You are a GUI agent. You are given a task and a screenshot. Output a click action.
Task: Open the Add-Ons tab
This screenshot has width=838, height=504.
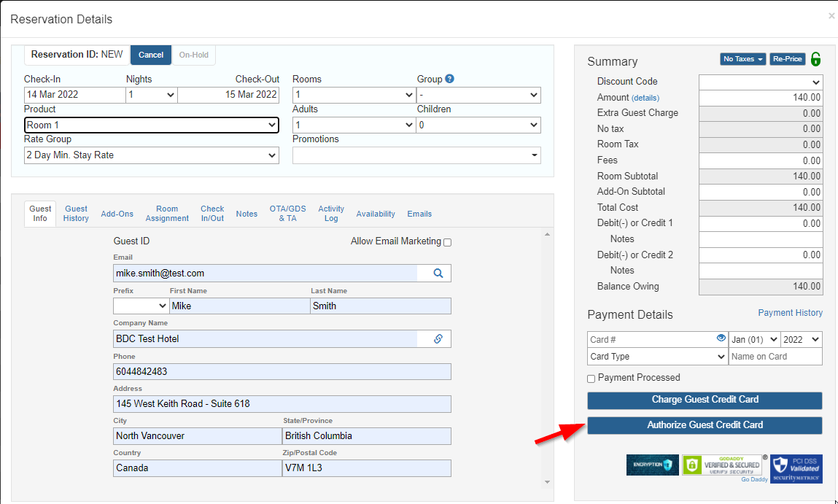click(x=117, y=214)
